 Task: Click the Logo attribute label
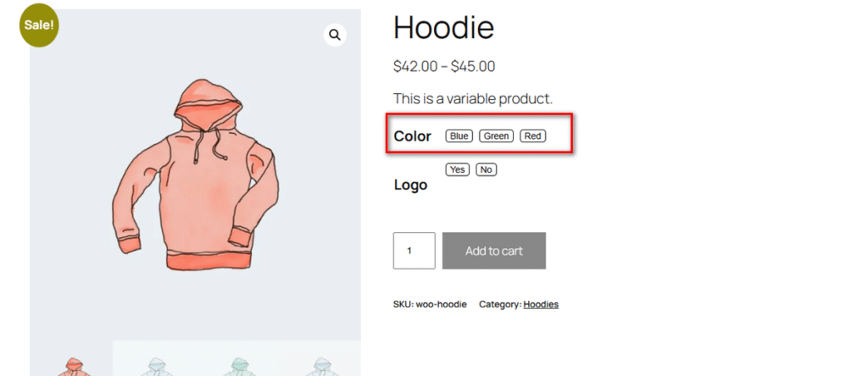click(410, 185)
